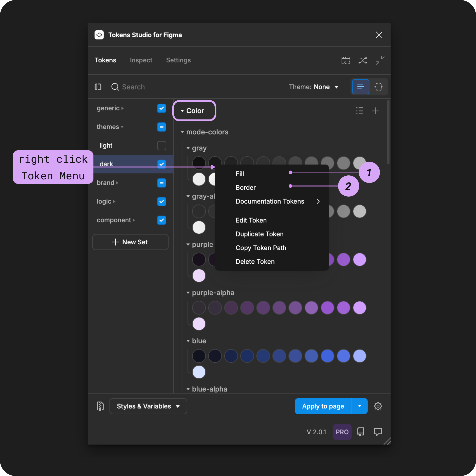The image size is (476, 476).
Task: Toggle the themes set checkbox
Action: [162, 127]
